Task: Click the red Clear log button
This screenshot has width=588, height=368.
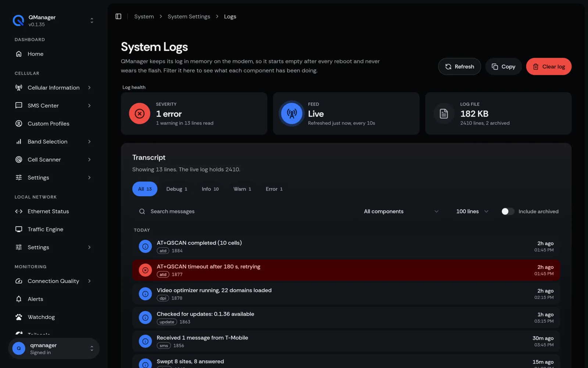Action: 549,67
